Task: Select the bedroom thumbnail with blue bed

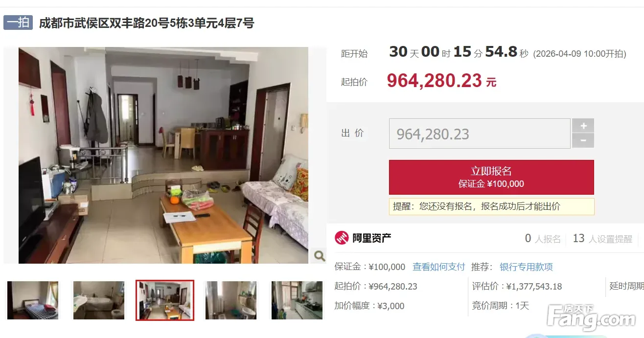Action: (x=33, y=300)
